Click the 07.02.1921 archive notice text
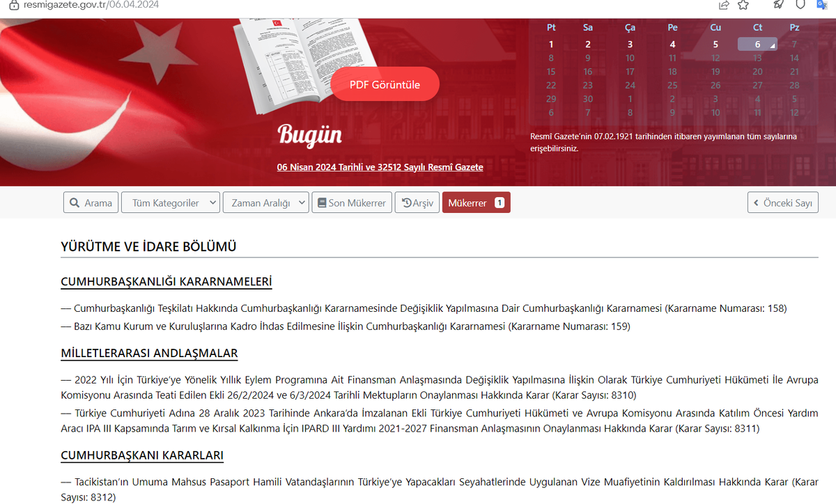836x504 pixels. click(663, 142)
